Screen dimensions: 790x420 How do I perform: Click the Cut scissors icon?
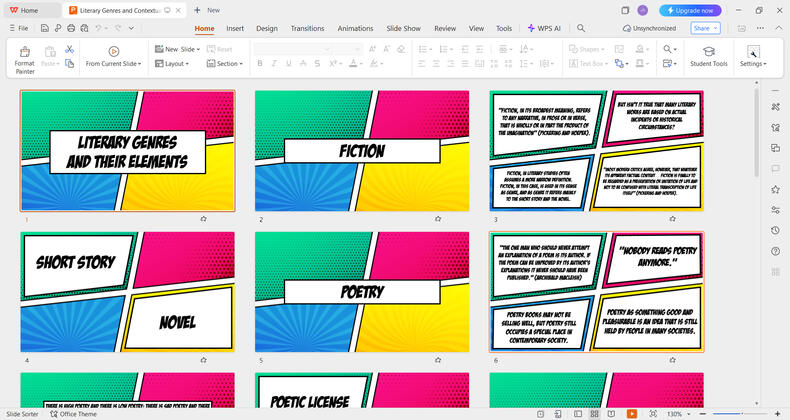(70, 49)
